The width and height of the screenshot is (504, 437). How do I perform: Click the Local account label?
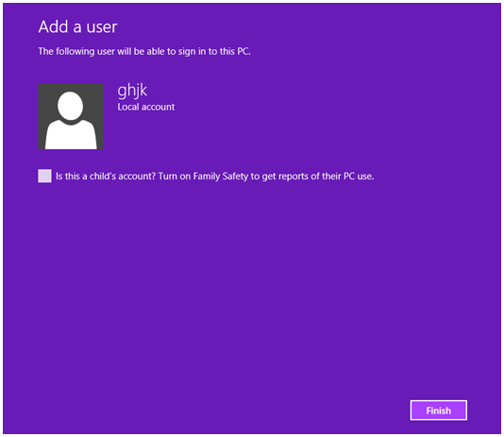(x=146, y=107)
